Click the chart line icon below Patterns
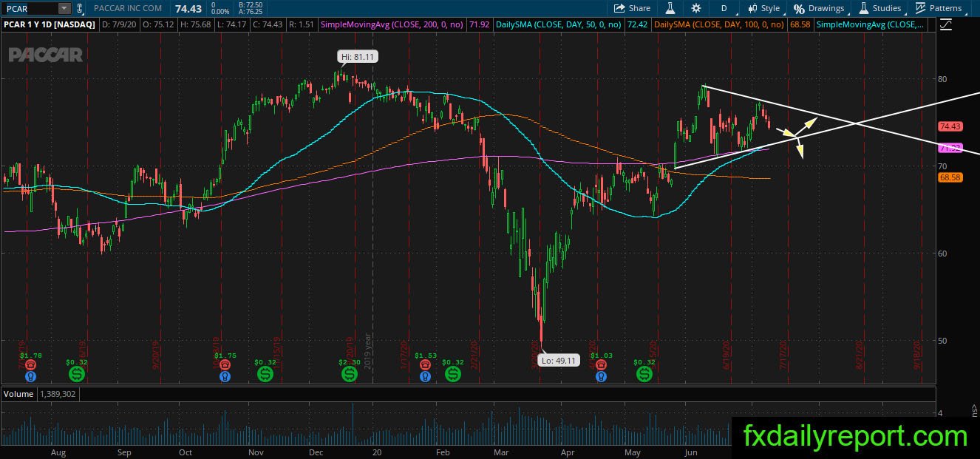 tap(945, 24)
